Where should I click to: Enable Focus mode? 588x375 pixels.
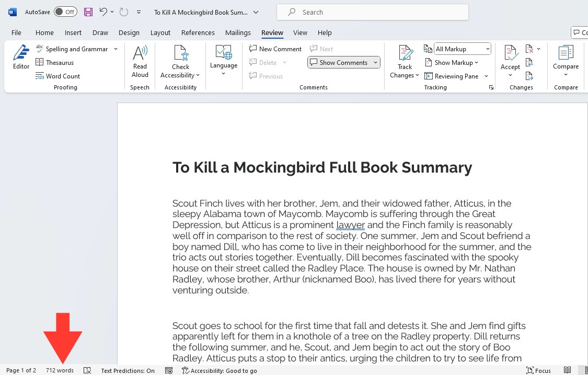[538, 370]
